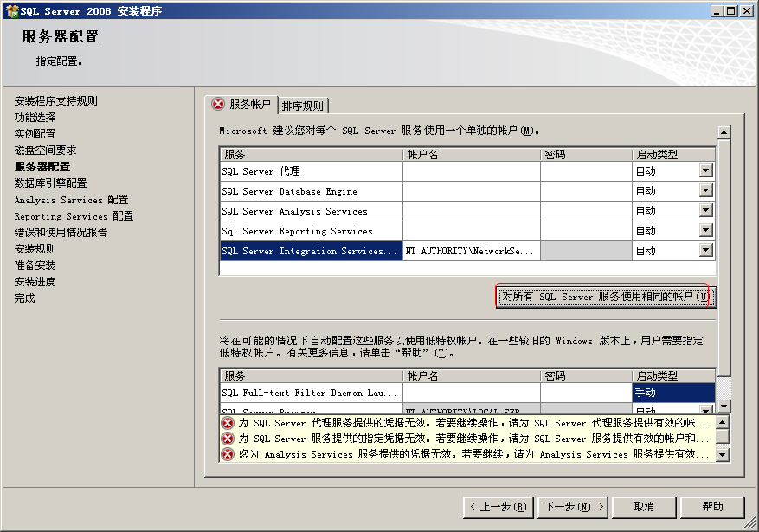Viewport: 759px width, 532px height.
Task: Open startup type dropdown for SQL Server 代理
Action: pos(706,170)
